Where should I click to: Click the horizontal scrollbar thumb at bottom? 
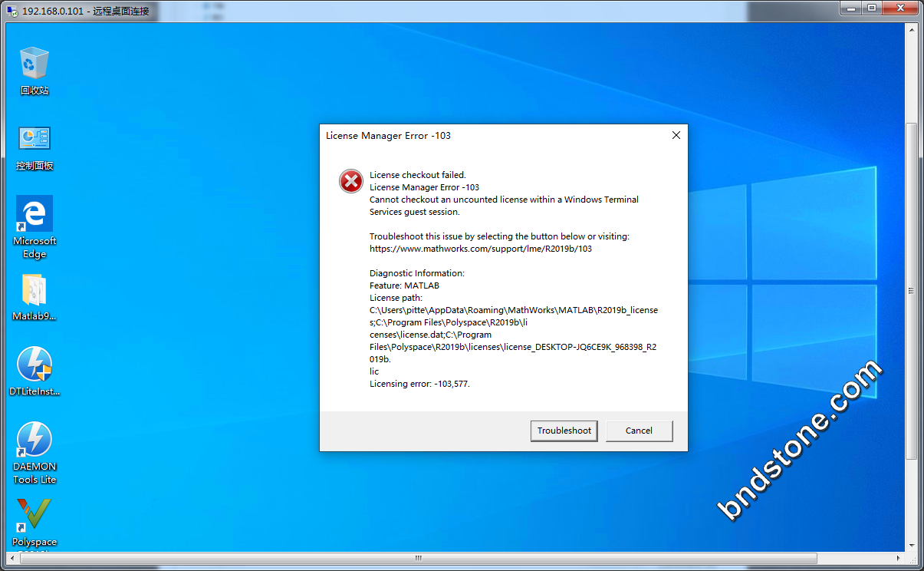(418, 558)
